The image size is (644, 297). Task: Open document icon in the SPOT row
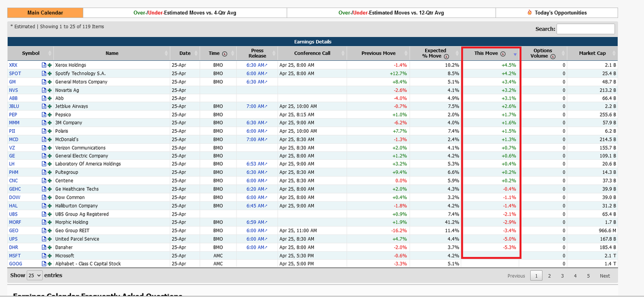point(44,73)
